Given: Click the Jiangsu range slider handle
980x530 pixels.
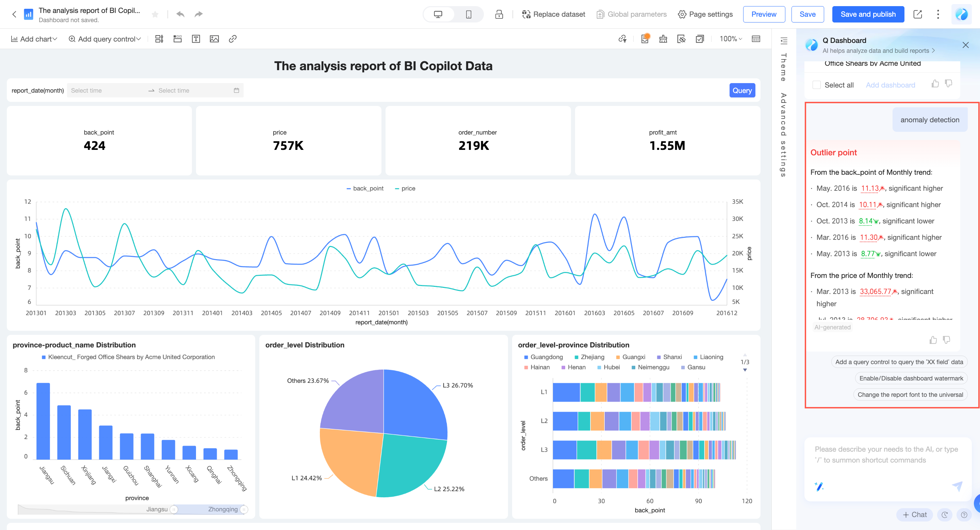Looking at the screenshot, I should pyautogui.click(x=174, y=509).
